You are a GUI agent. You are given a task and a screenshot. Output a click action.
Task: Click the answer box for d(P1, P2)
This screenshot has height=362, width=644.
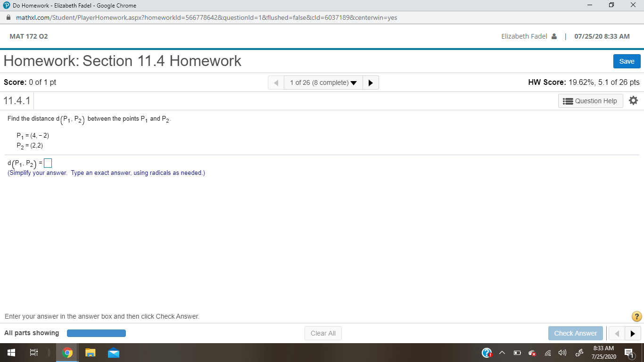coord(47,163)
